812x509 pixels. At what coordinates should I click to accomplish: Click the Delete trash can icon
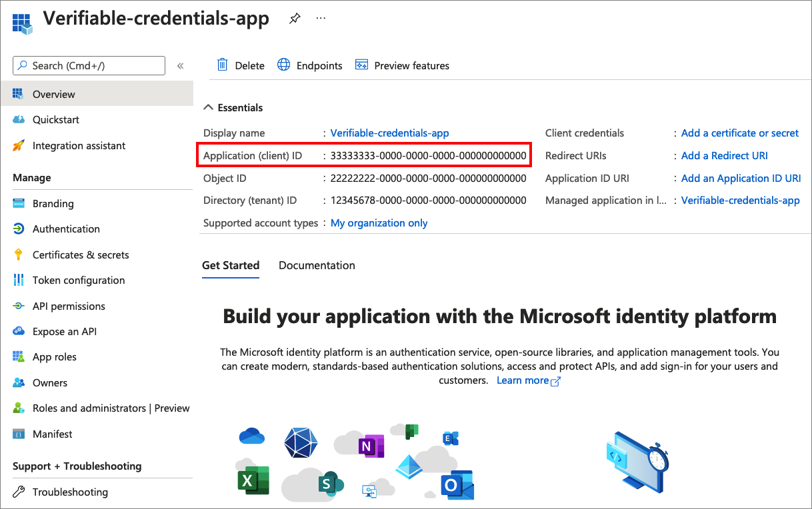tap(223, 65)
